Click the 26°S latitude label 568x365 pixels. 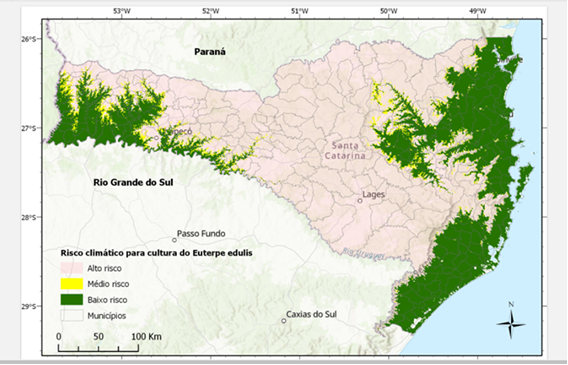pyautogui.click(x=29, y=39)
